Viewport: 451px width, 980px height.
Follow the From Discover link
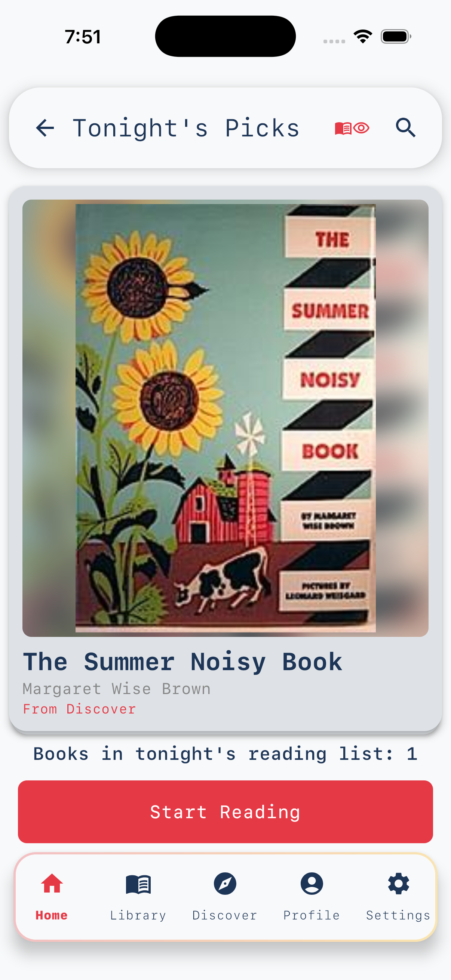79,709
